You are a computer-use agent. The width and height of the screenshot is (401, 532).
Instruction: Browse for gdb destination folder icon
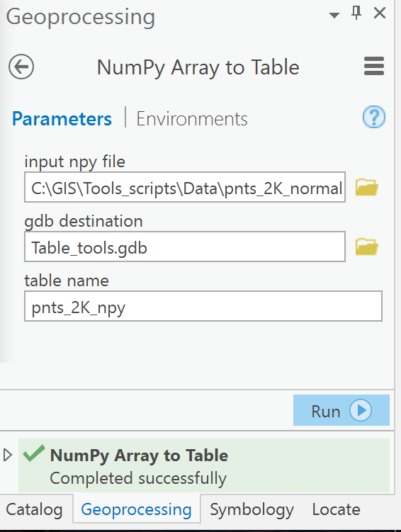[x=367, y=247]
